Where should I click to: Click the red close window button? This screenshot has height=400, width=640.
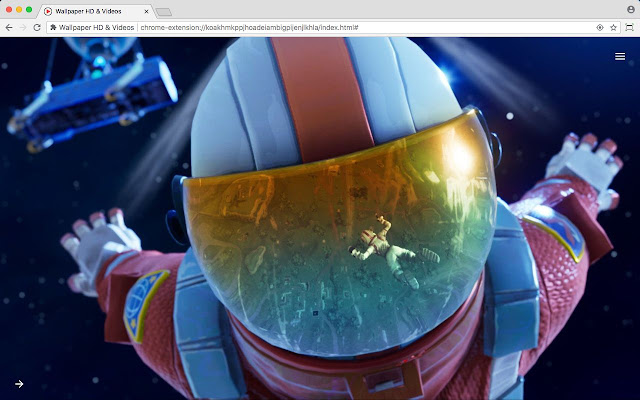pos(9,9)
